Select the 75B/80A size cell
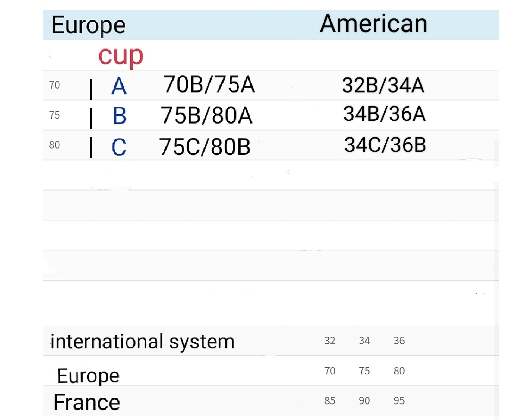The height and width of the screenshot is (420, 525). coord(207,115)
